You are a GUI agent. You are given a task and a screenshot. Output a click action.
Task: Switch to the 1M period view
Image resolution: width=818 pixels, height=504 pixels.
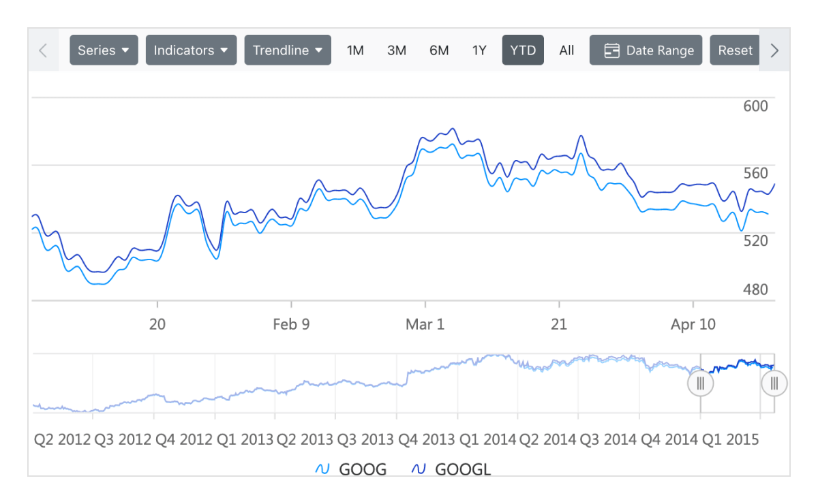point(355,50)
